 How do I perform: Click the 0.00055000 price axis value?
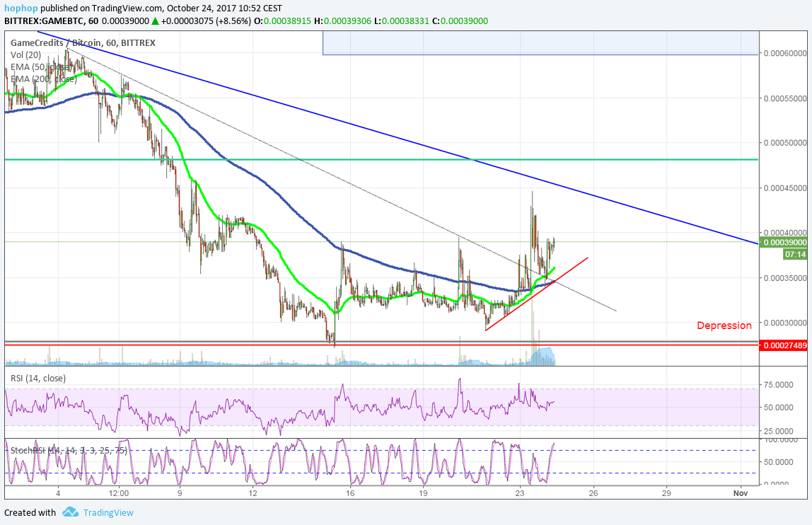tap(785, 98)
